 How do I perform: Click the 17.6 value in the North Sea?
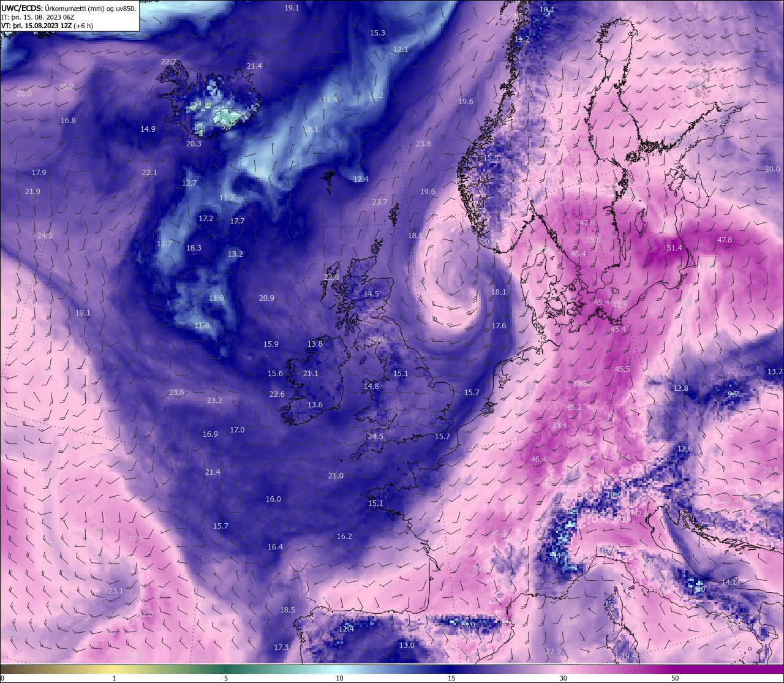(x=499, y=325)
